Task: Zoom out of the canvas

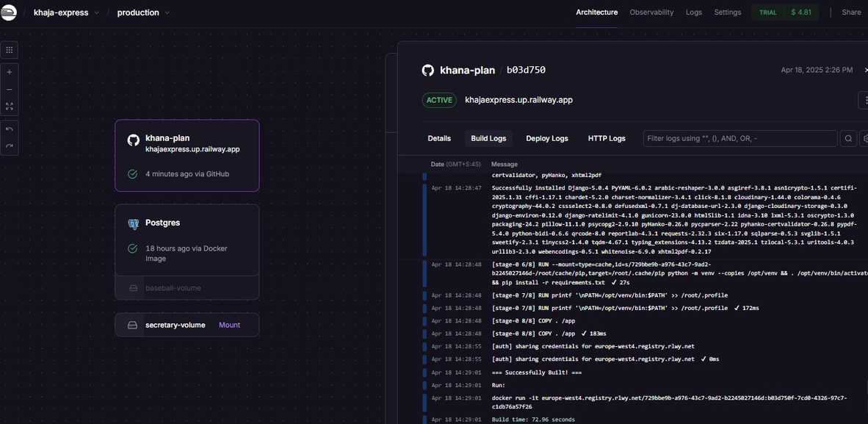Action: point(9,89)
